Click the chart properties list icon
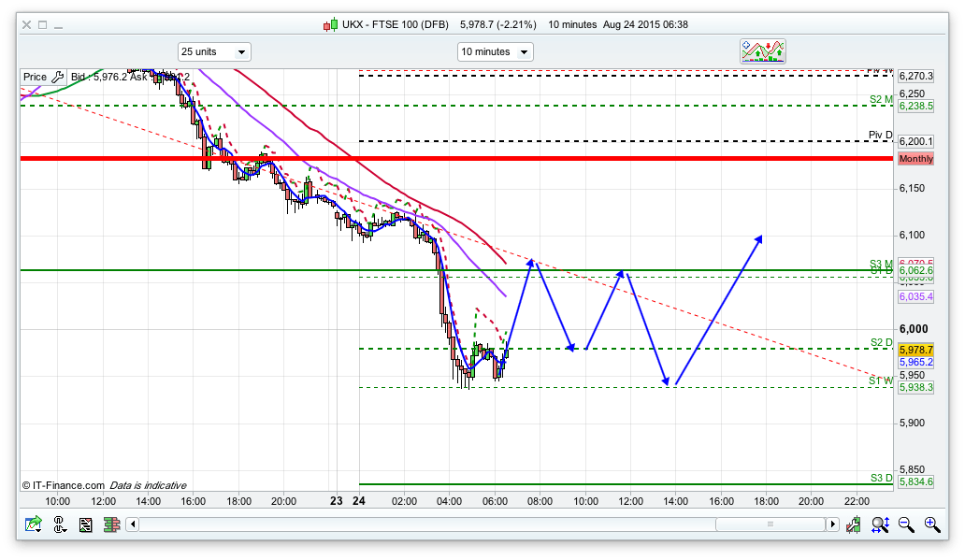Viewport: 965px width, 560px height. (86, 525)
